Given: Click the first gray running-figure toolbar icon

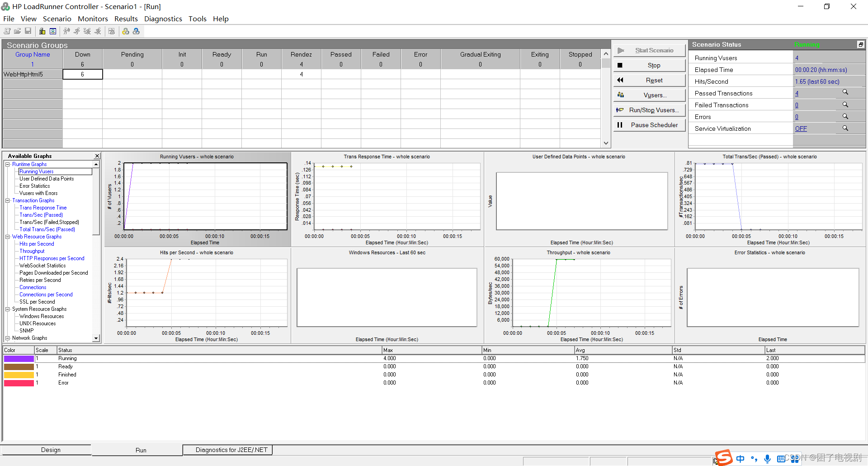Looking at the screenshot, I should click(67, 31).
